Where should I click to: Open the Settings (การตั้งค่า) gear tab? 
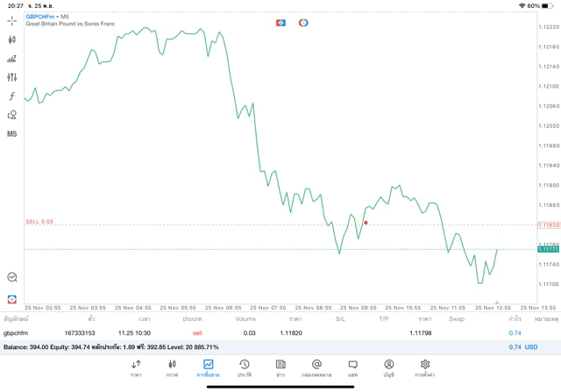tap(425, 368)
